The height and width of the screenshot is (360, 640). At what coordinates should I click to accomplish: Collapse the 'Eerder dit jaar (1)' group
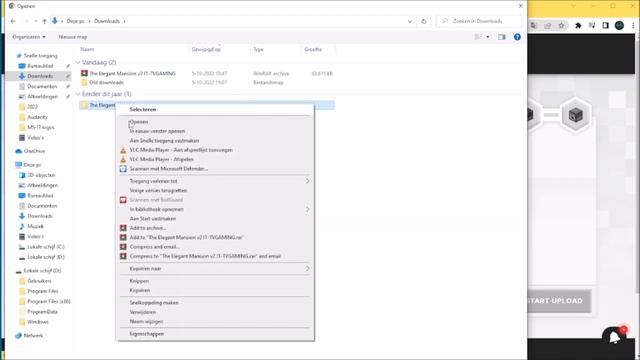pyautogui.click(x=78, y=94)
